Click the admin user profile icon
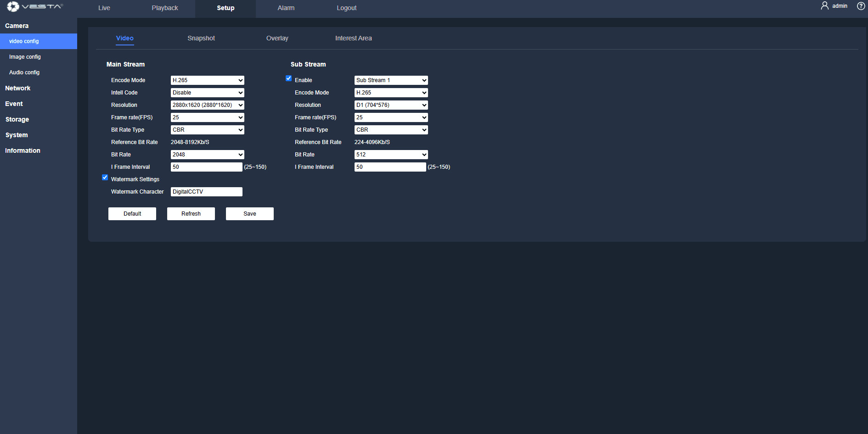This screenshot has height=434, width=868. click(x=825, y=6)
